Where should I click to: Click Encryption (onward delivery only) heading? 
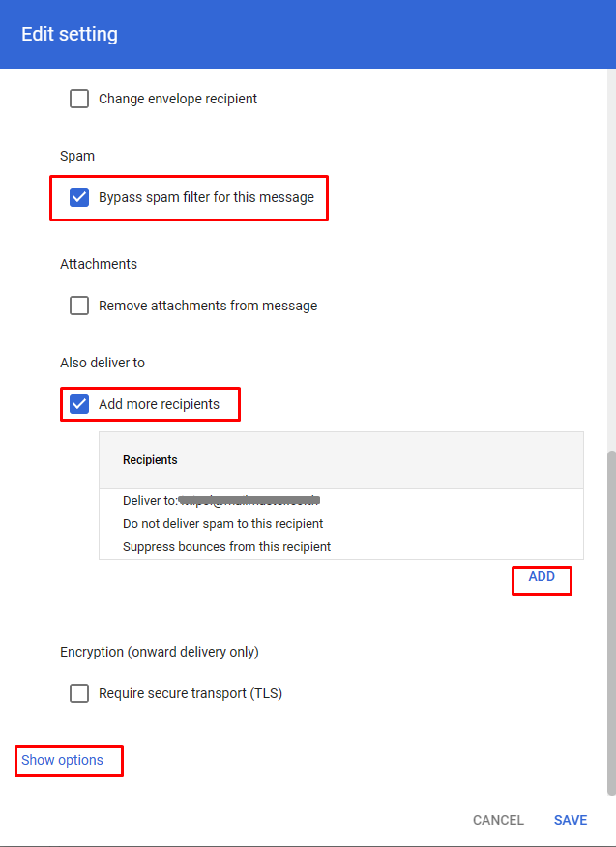tap(160, 652)
